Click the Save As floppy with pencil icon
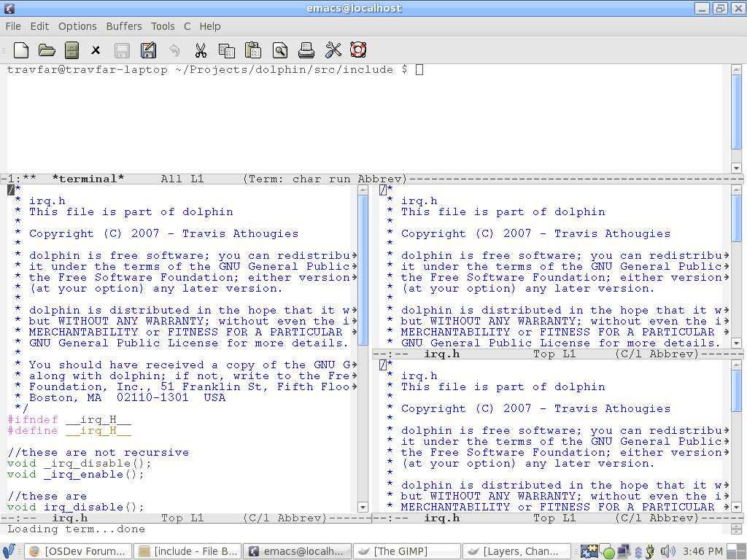 (148, 50)
